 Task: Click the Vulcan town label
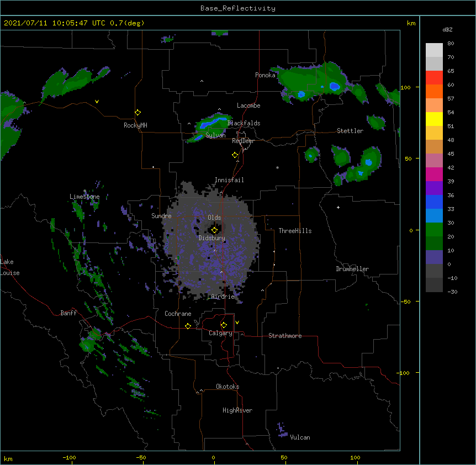click(300, 437)
